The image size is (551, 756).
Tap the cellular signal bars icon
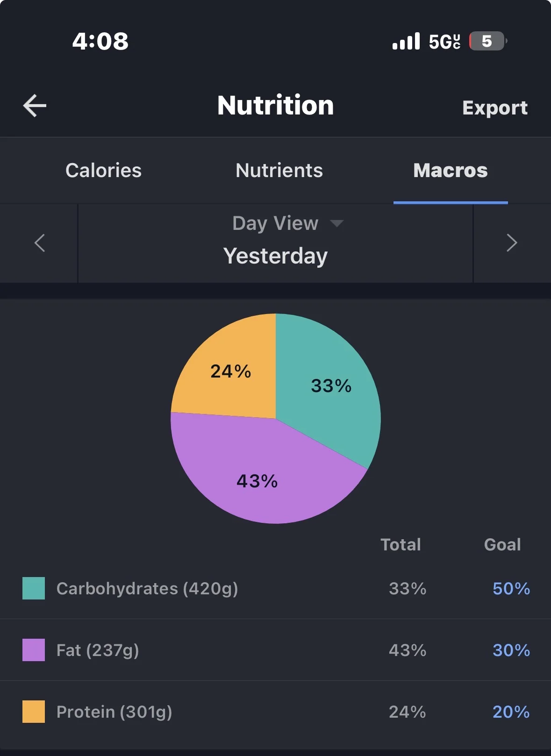coord(406,41)
